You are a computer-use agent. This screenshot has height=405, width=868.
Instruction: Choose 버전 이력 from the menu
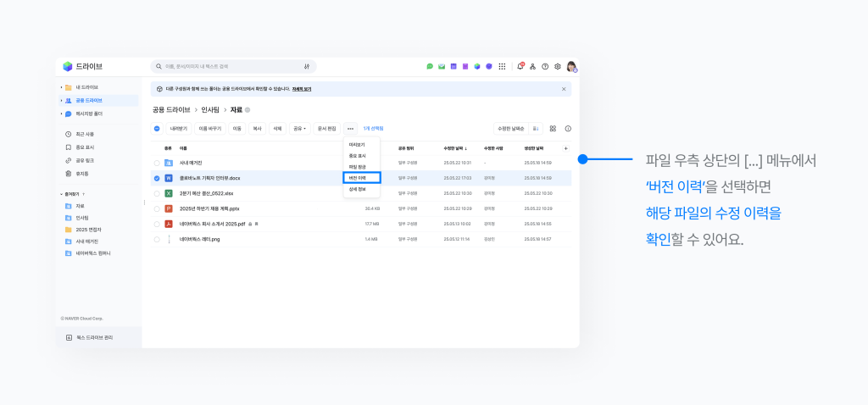362,178
